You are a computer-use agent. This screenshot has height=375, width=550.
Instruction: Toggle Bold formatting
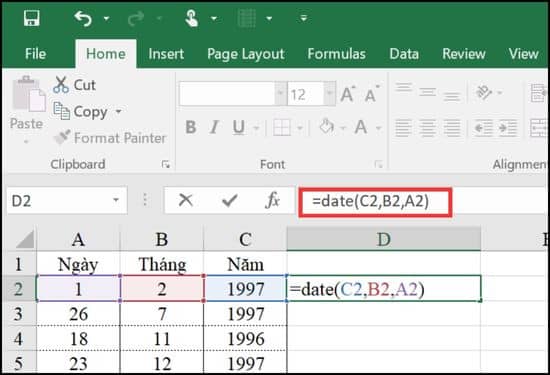coord(190,127)
